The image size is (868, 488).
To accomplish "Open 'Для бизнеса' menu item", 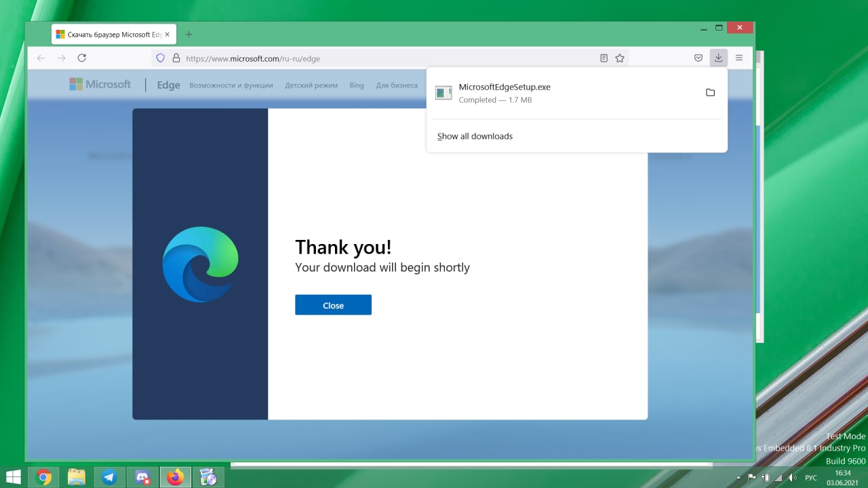I will click(x=397, y=85).
